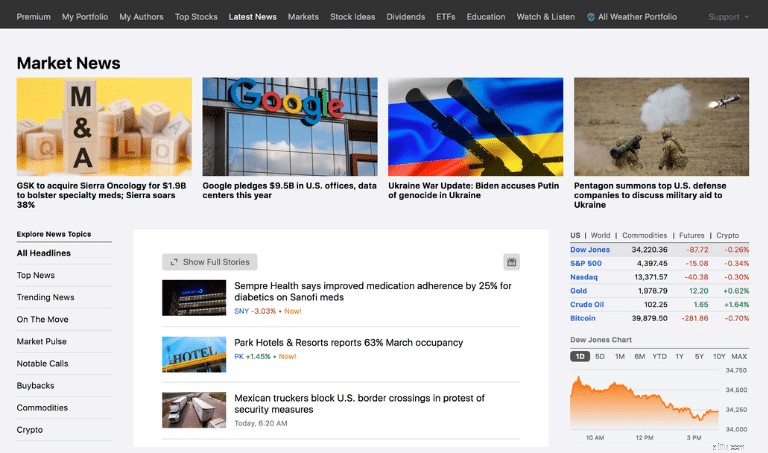Image resolution: width=768 pixels, height=453 pixels.
Task: Select Education in the top bar
Action: click(485, 17)
